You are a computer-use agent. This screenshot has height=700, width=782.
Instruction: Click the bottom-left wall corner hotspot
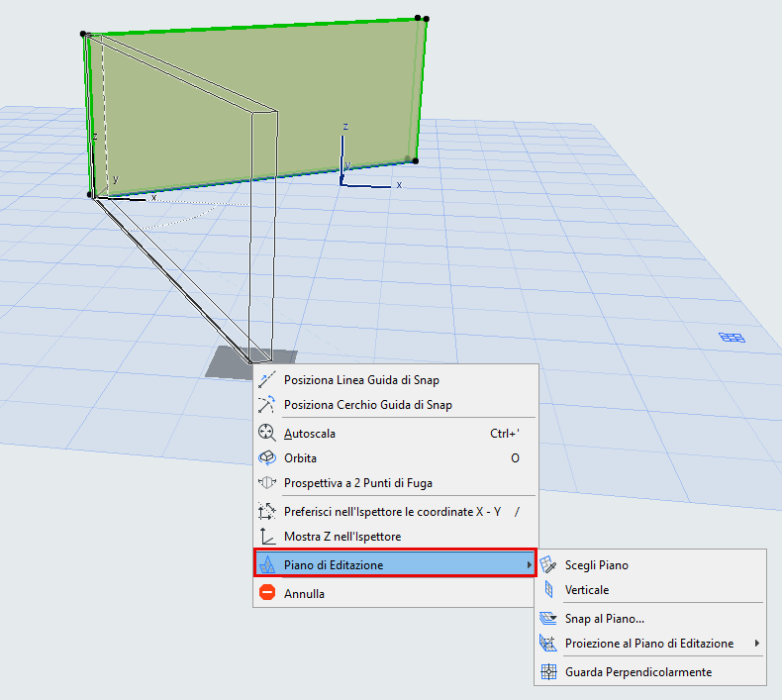click(90, 195)
